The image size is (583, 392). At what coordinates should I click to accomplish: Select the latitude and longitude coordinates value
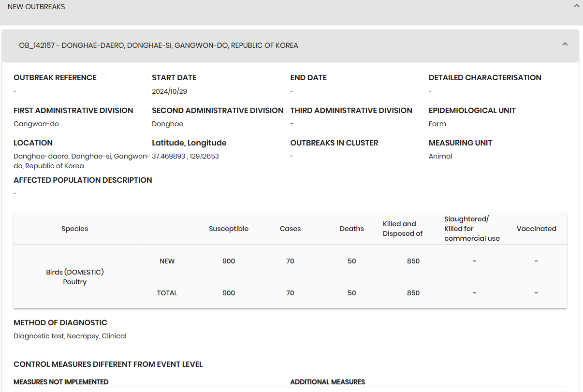point(185,156)
